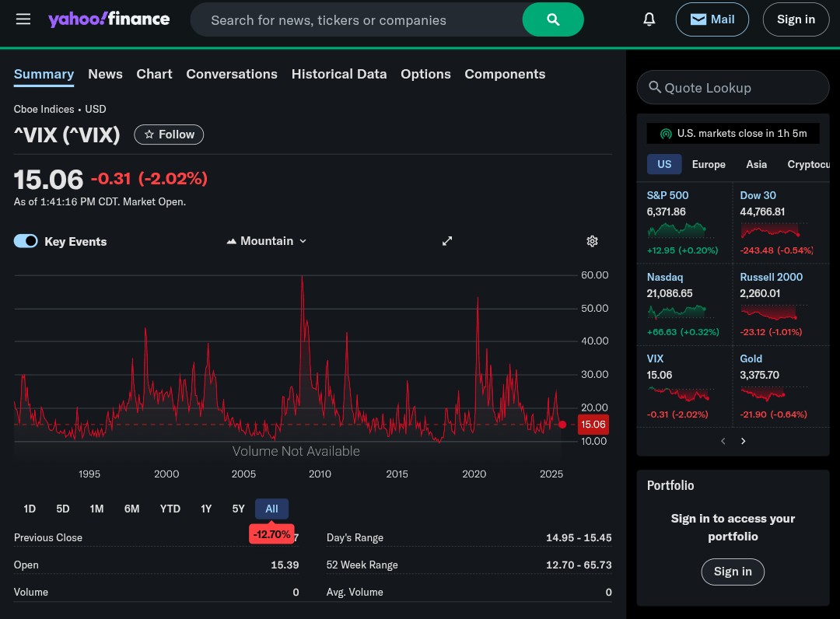Viewport: 840px width, 619px height.
Task: Open the Components tab
Action: point(505,75)
